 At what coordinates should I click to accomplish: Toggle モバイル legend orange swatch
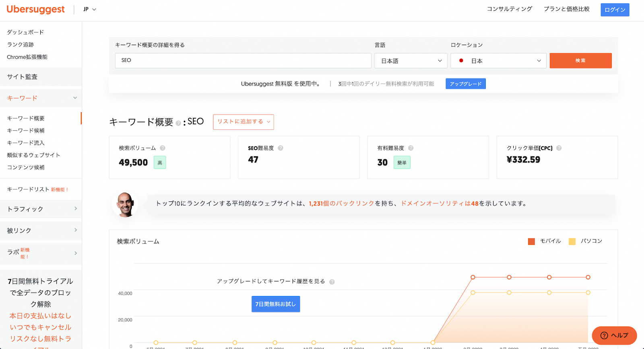coord(531,241)
